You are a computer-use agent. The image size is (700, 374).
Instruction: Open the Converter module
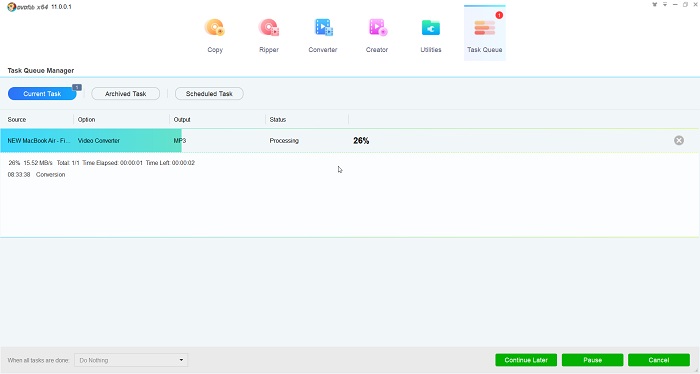click(323, 35)
